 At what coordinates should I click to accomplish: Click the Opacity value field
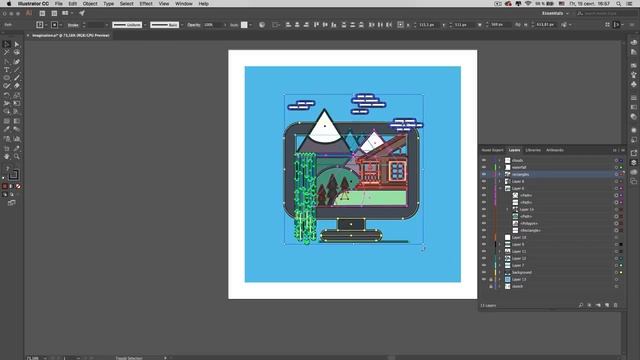pos(212,25)
